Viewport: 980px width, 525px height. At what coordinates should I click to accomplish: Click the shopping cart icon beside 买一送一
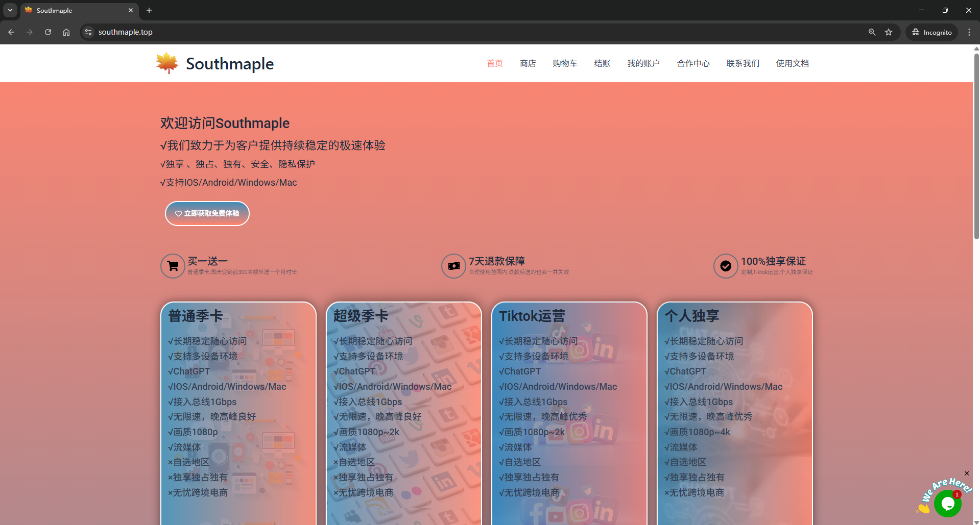pyautogui.click(x=173, y=266)
